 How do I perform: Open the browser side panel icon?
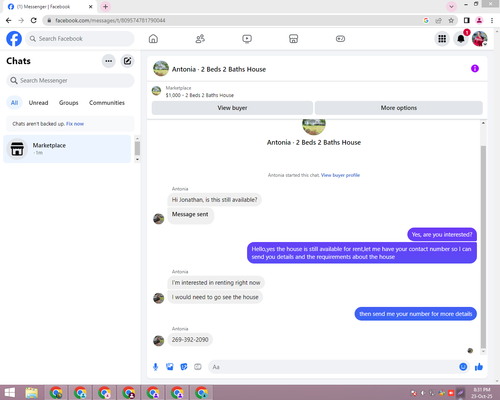point(467,21)
